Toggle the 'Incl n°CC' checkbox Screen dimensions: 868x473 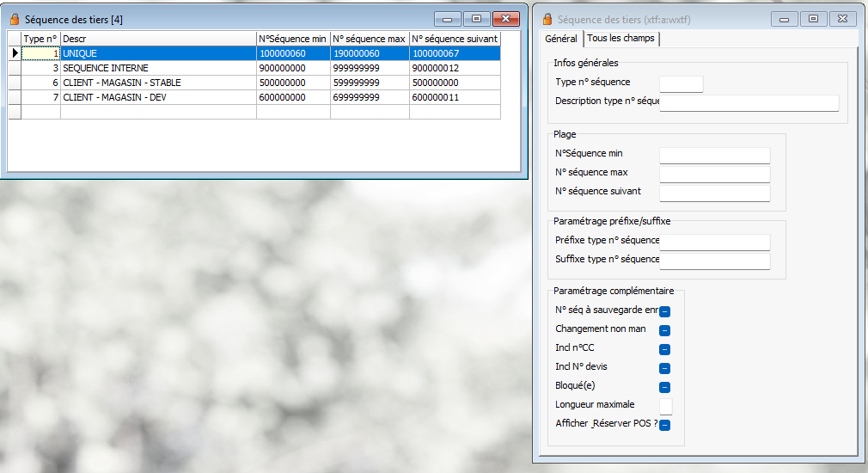(x=665, y=349)
